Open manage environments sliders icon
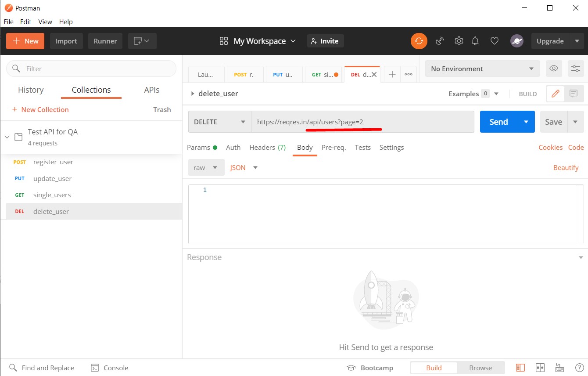Viewport: 588px width, 376px height. click(575, 69)
